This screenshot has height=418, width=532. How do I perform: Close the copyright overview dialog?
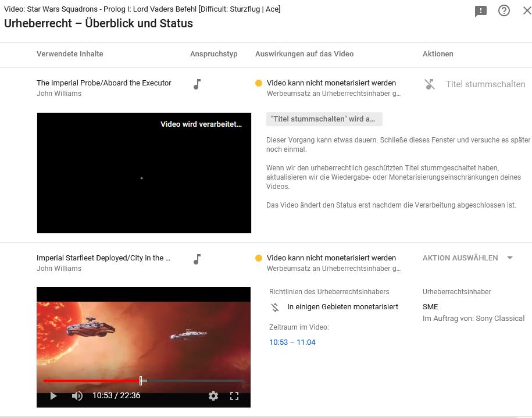527,10
